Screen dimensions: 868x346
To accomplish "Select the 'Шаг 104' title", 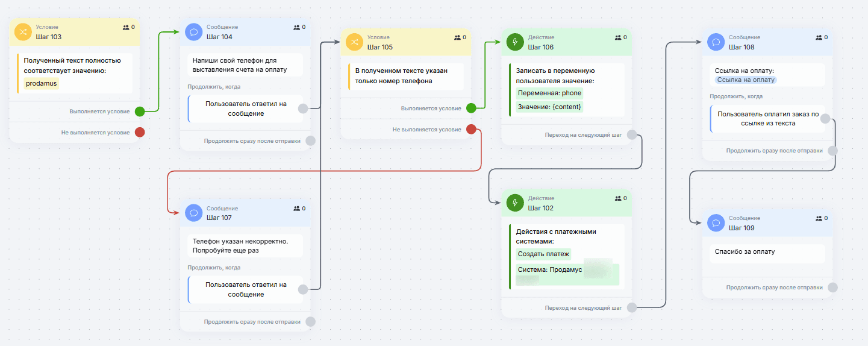I will pyautogui.click(x=219, y=37).
